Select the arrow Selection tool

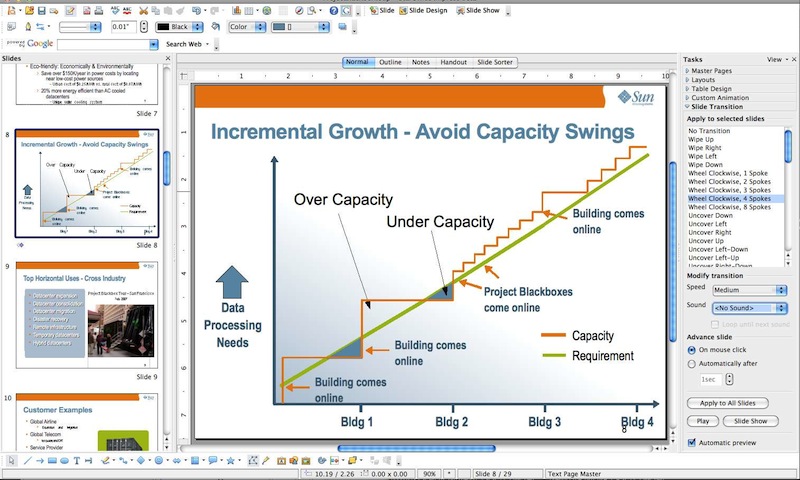[10, 461]
